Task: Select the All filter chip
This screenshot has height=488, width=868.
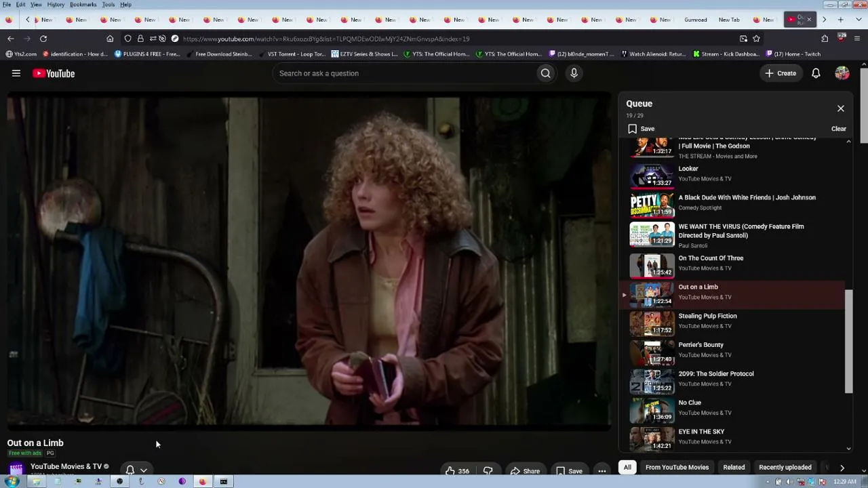Action: coord(627,467)
